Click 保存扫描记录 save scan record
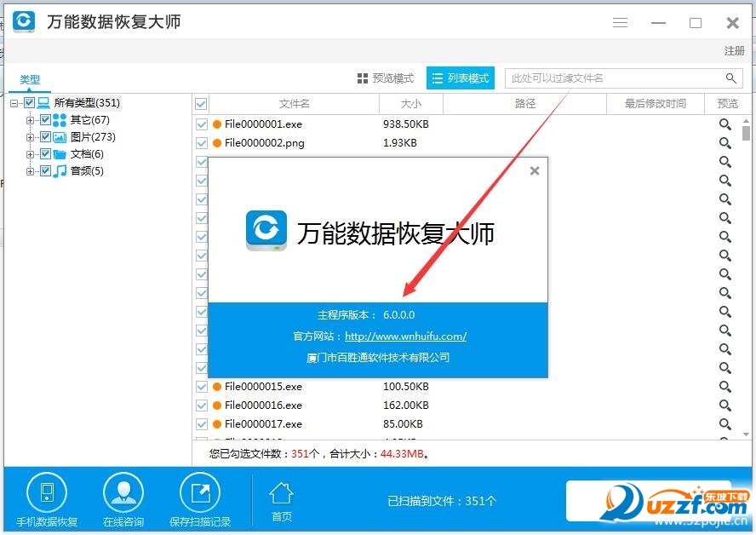This screenshot has height=535, width=756. point(200,500)
